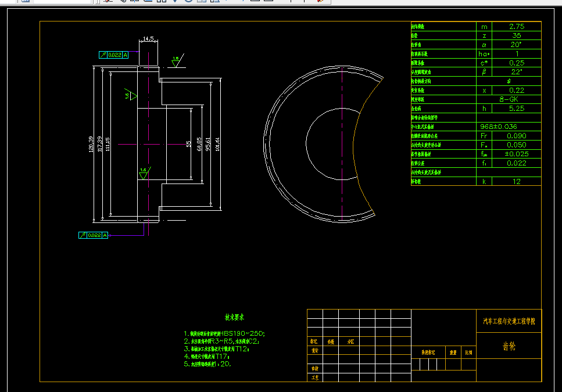Click the 55 bore diameter dimension text

[x=189, y=144]
